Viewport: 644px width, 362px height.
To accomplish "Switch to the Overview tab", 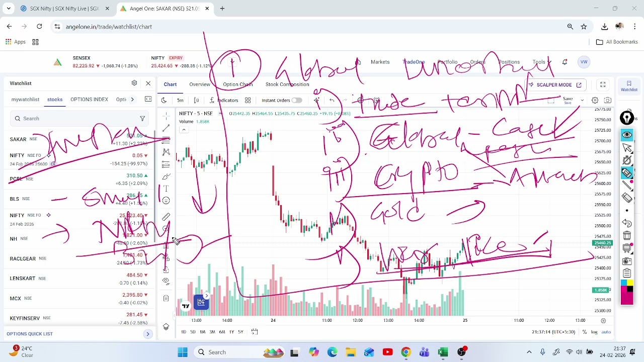I will click(x=200, y=84).
